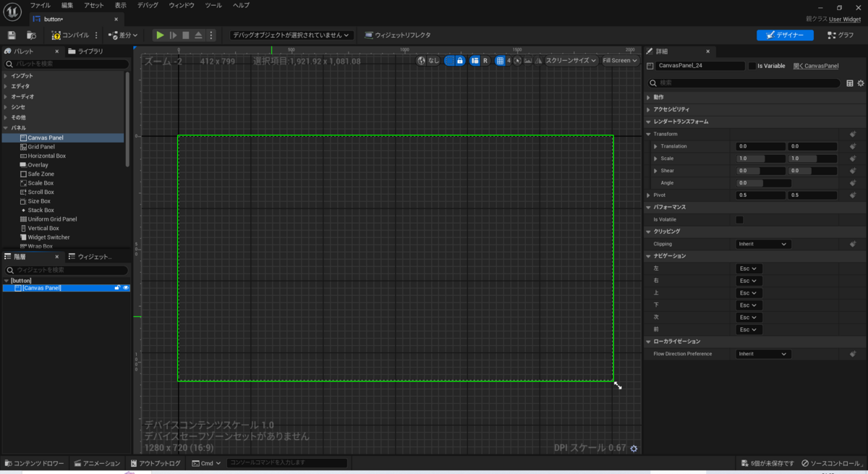Click the stop simulation square button

185,35
